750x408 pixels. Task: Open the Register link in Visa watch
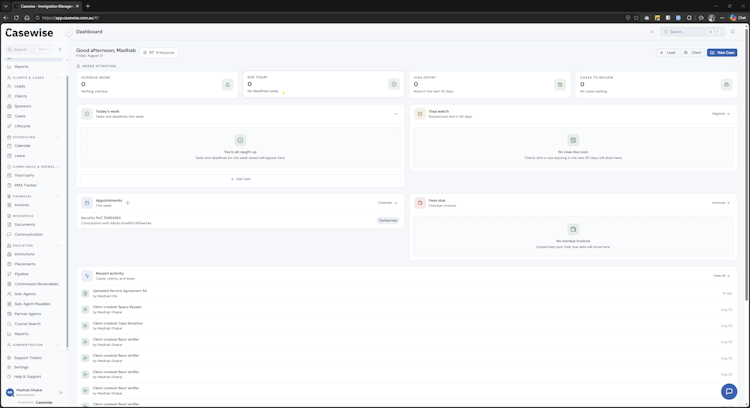pyautogui.click(x=721, y=114)
